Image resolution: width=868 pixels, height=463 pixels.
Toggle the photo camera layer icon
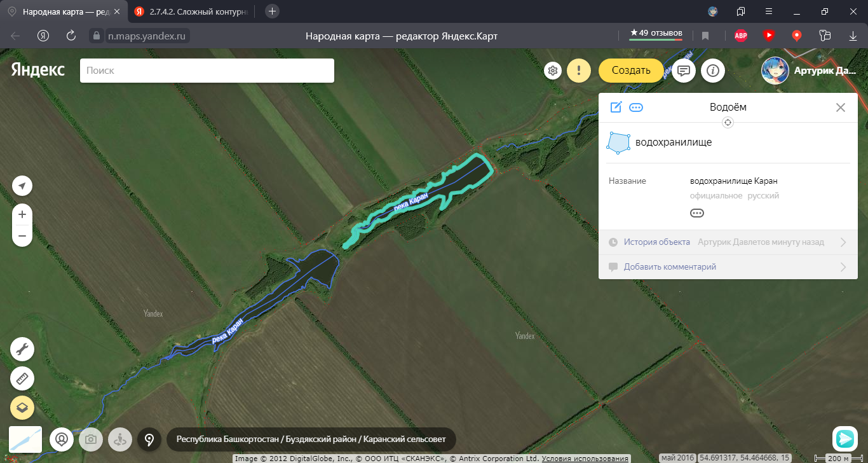(x=91, y=439)
